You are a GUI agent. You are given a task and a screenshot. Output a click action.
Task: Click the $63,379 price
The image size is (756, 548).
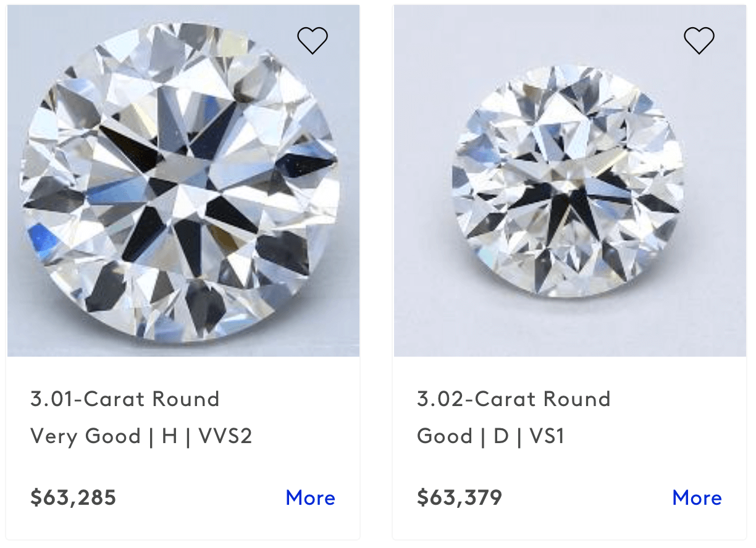(460, 497)
